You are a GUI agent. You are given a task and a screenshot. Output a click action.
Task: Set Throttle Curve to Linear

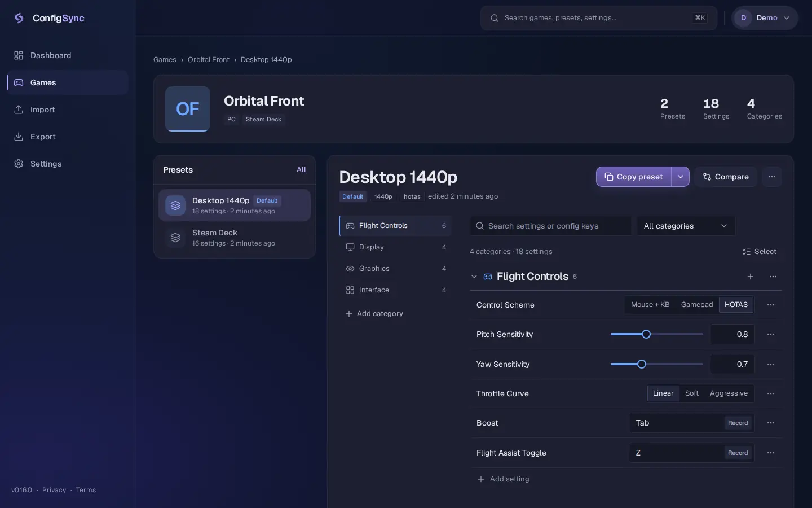coord(663,393)
